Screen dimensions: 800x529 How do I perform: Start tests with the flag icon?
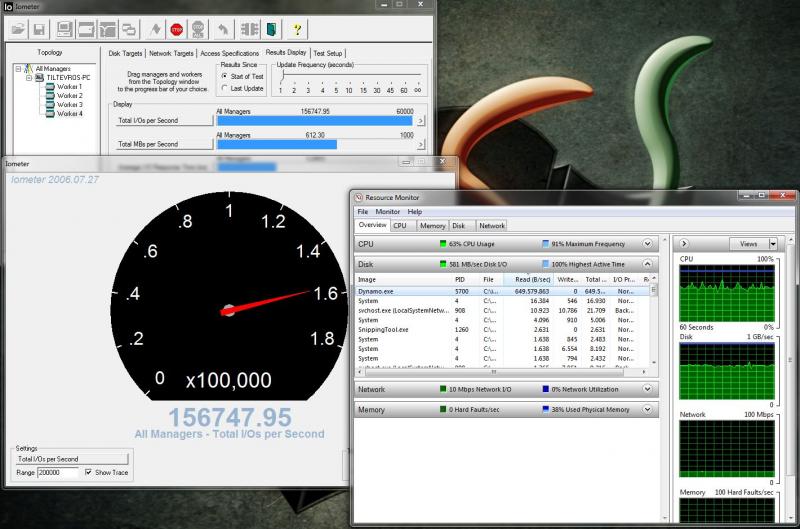(156, 29)
